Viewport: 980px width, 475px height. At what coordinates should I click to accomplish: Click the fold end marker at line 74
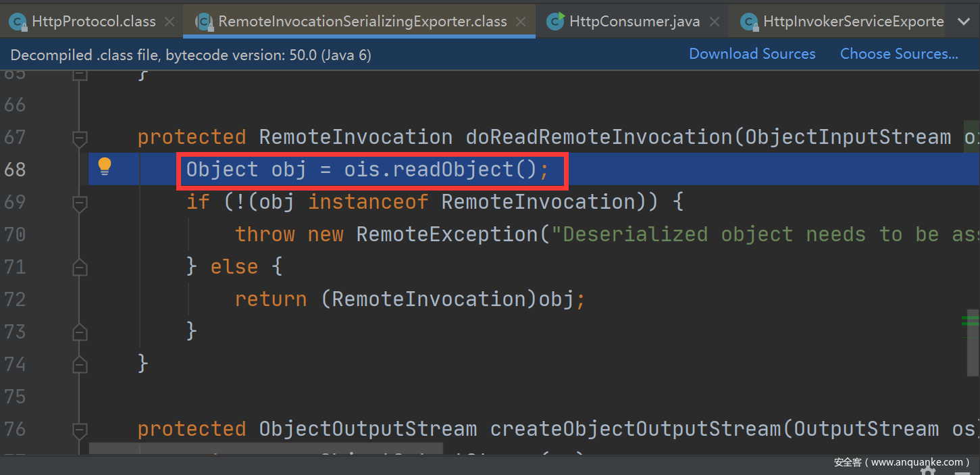coord(80,364)
